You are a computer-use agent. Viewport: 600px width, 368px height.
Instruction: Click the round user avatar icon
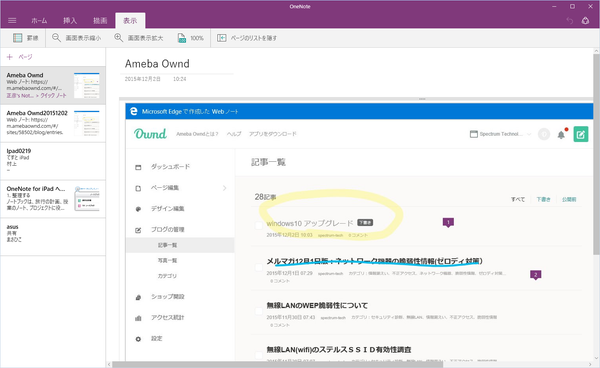[544, 134]
